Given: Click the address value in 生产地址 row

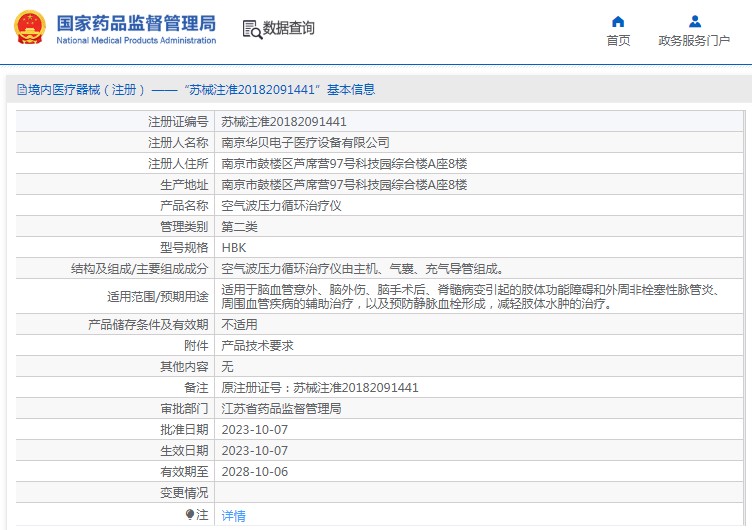Looking at the screenshot, I should click(344, 185).
